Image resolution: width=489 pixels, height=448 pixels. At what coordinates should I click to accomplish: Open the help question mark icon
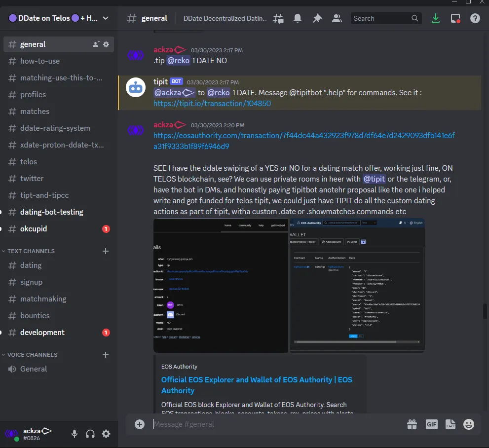tap(475, 18)
